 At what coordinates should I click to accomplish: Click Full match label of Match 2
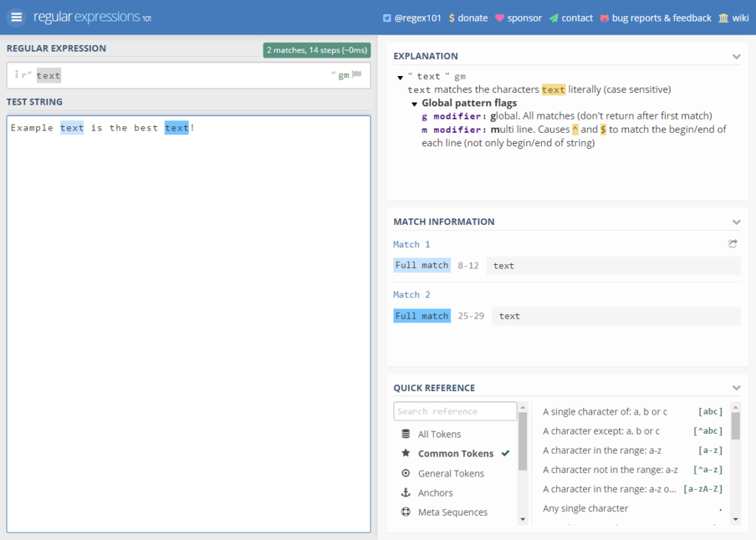(422, 316)
